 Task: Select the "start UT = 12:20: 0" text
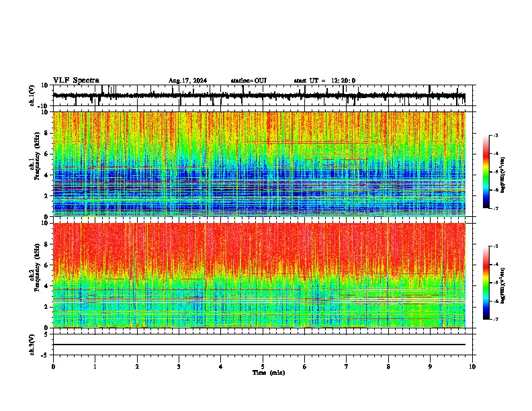(324, 81)
